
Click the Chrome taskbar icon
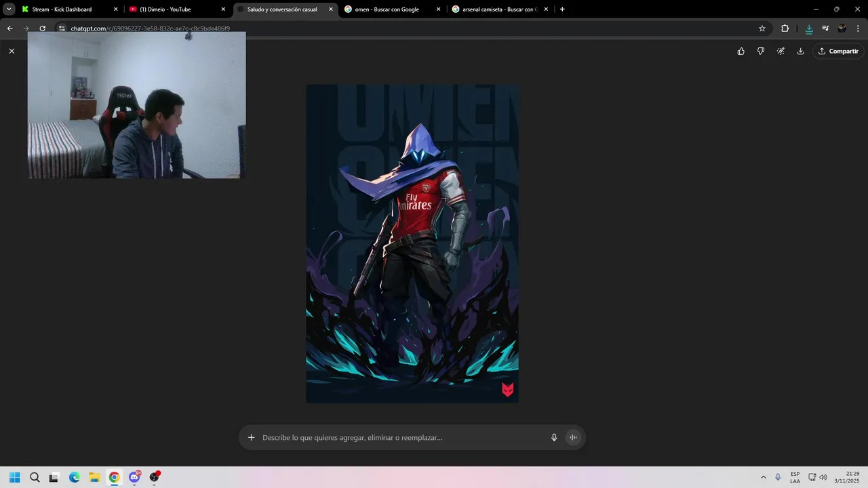115,477
